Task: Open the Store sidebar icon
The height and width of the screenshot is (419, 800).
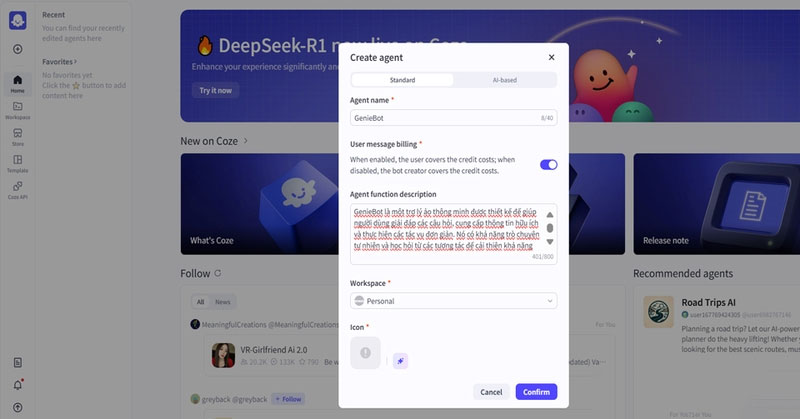Action: coord(17,137)
